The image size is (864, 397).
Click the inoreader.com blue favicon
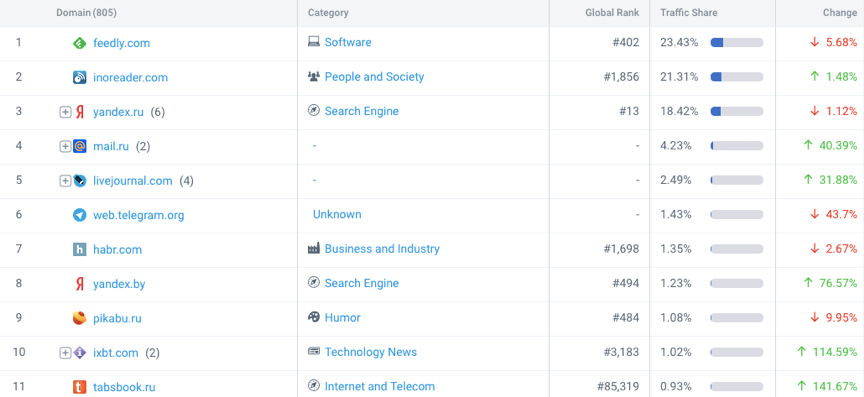80,77
